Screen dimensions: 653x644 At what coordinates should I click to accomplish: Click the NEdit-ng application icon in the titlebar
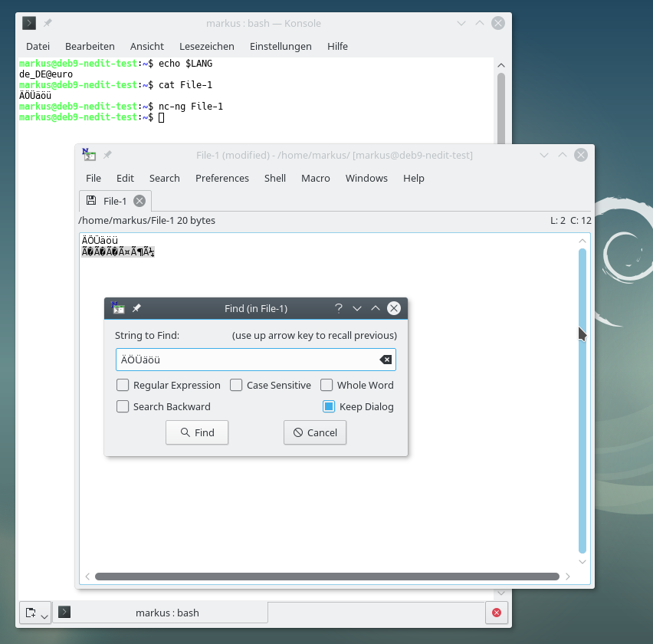click(x=87, y=153)
